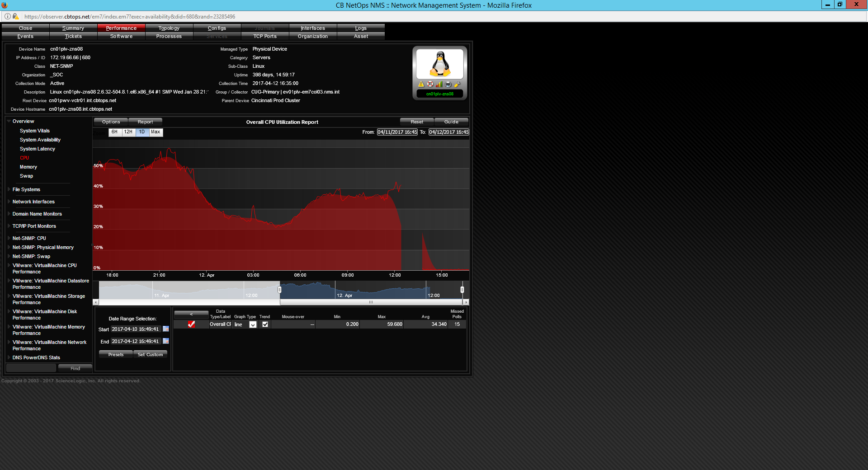
Task: Click the Firefox site information icon
Action: (8, 17)
